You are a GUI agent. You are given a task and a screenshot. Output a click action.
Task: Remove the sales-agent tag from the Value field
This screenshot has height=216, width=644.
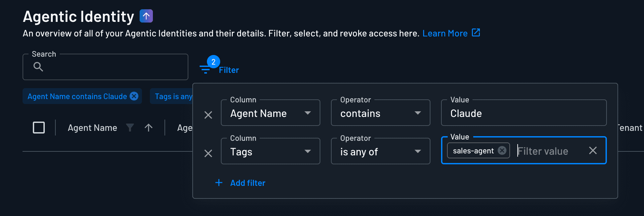pyautogui.click(x=502, y=150)
